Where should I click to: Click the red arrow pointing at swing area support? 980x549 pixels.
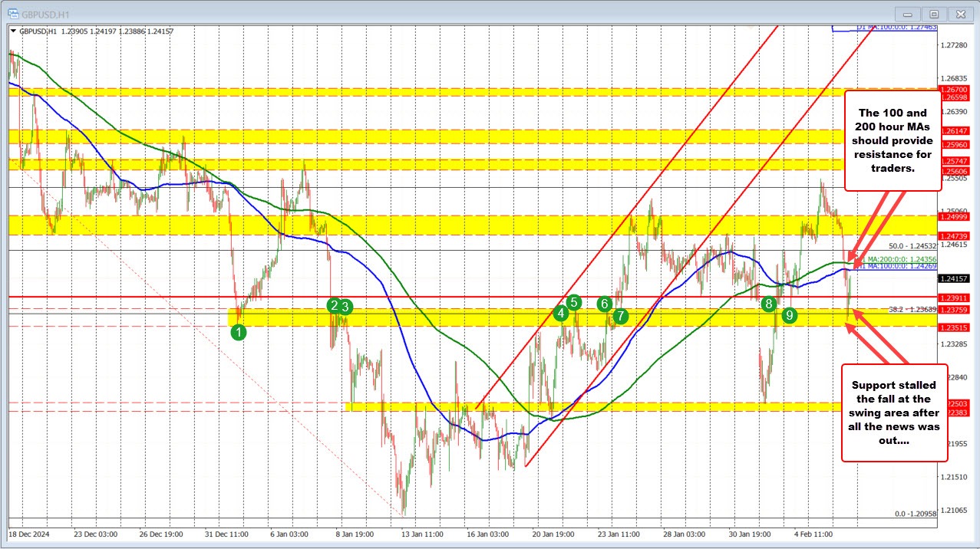tap(867, 343)
